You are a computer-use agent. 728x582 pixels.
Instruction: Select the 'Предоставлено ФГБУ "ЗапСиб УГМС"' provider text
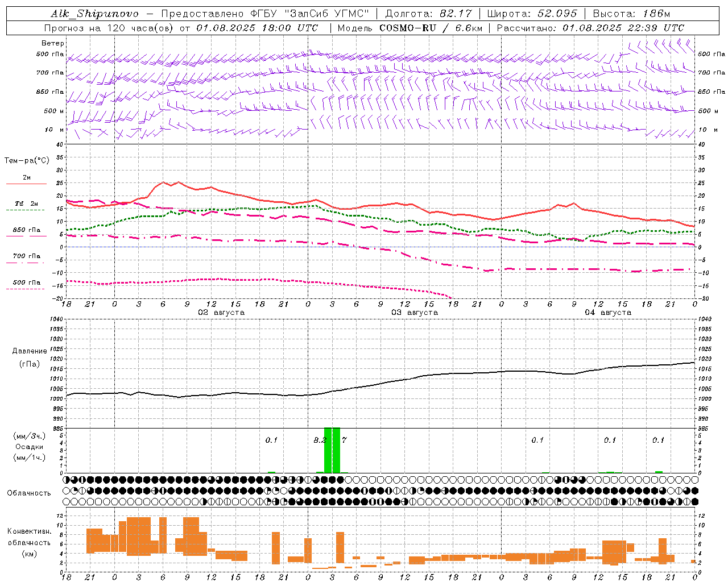tap(266, 14)
